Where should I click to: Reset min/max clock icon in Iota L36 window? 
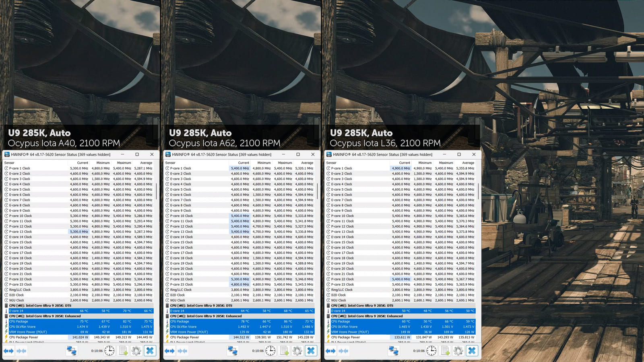[x=431, y=351]
